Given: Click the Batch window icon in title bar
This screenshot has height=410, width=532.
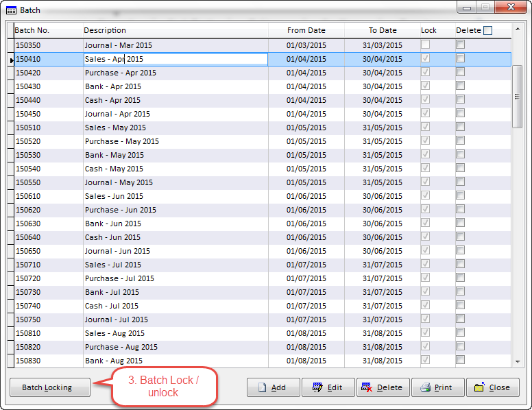Looking at the screenshot, I should point(11,10).
